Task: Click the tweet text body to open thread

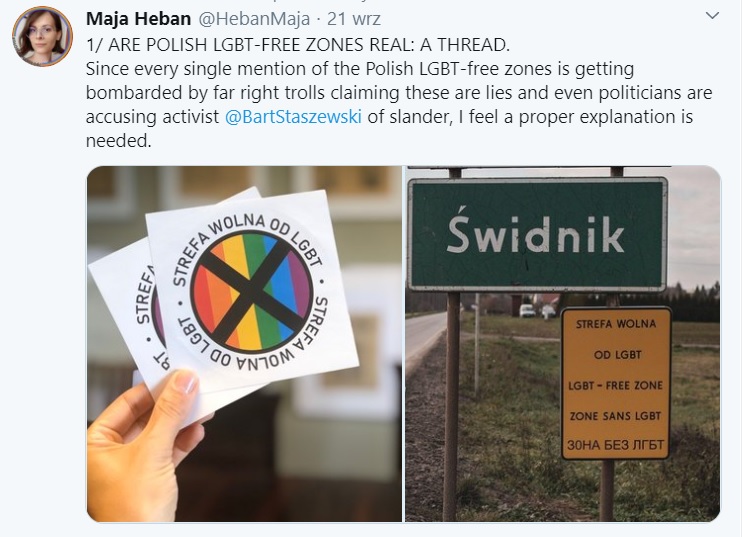Action: (399, 93)
